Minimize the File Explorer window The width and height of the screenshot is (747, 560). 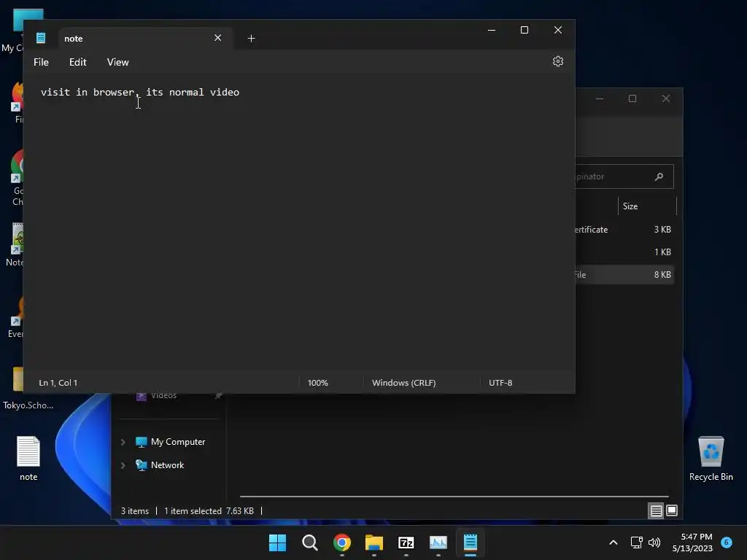tap(600, 98)
